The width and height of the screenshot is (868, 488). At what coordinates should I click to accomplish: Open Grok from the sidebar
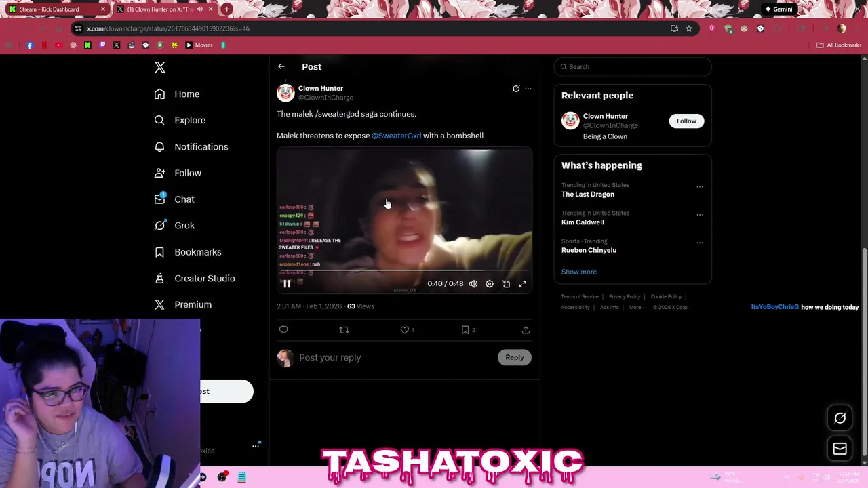174,226
